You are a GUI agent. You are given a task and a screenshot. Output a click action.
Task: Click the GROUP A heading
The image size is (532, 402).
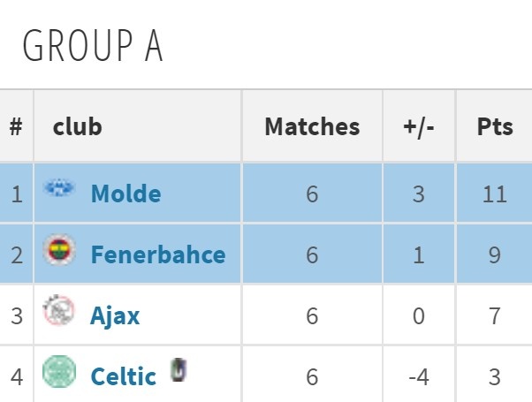(93, 45)
